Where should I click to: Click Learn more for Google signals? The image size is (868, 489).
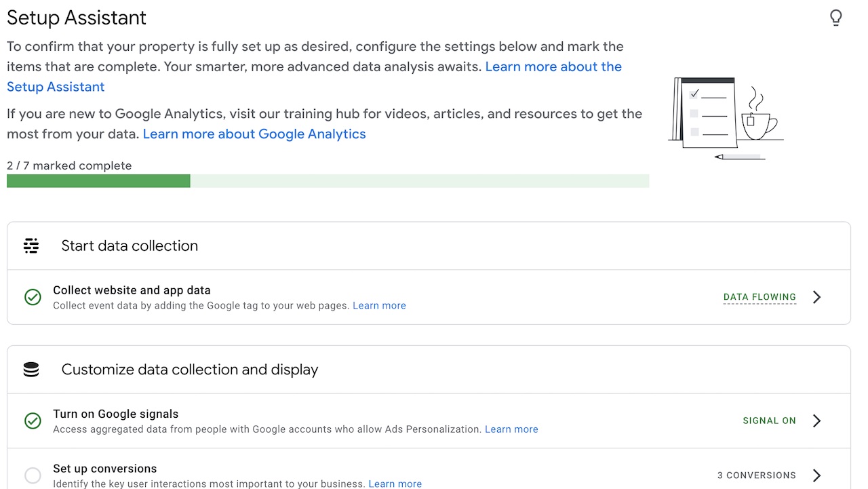pyautogui.click(x=511, y=429)
